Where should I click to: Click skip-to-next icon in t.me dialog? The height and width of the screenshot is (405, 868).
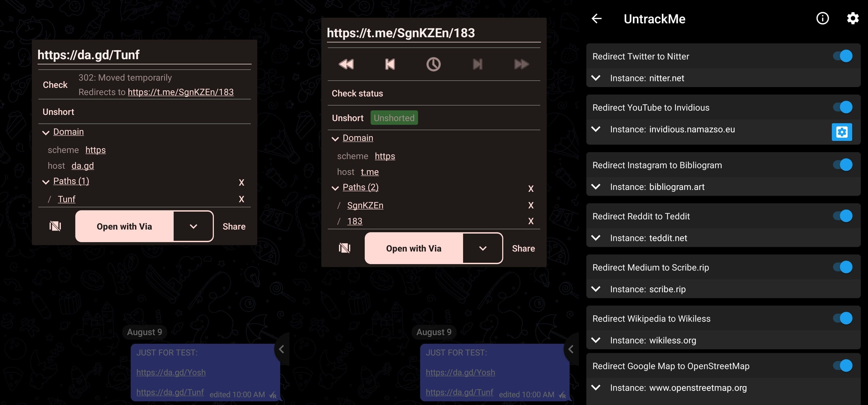coord(478,64)
